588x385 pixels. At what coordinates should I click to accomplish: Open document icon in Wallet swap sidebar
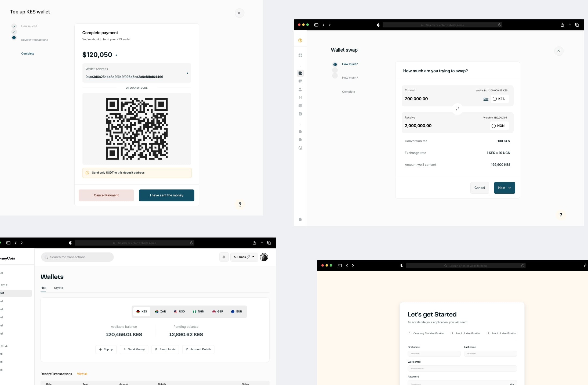tap(300, 114)
